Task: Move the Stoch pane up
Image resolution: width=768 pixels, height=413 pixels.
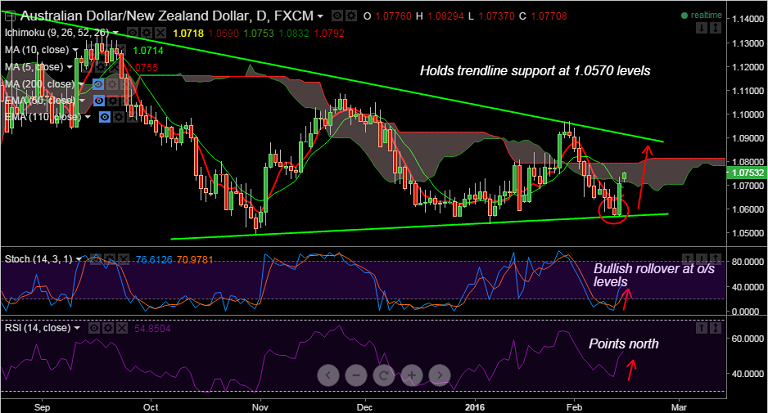Action: [x=688, y=258]
